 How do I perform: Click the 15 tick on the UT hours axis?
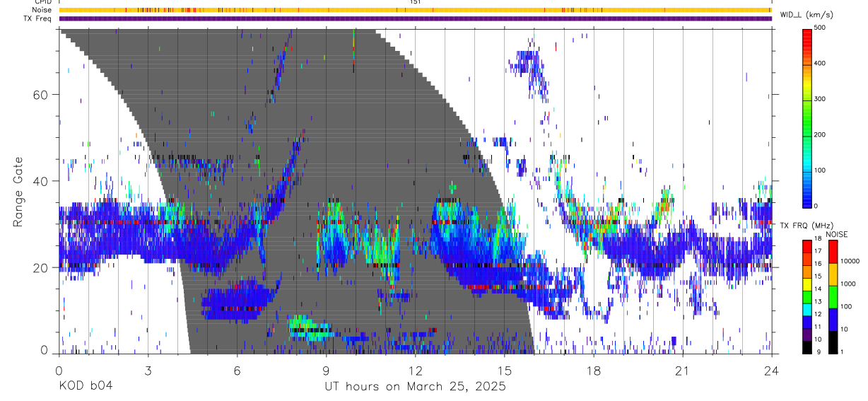pyautogui.click(x=505, y=371)
